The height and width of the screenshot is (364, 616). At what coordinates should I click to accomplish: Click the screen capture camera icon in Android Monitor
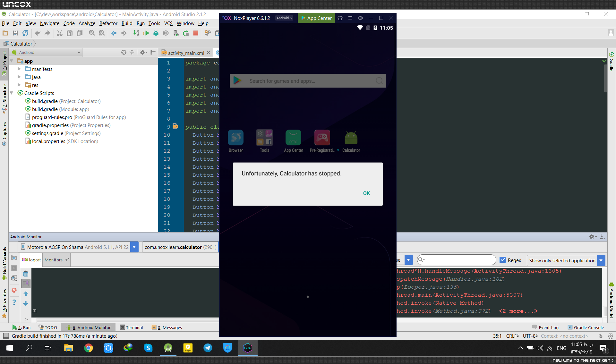[x=14, y=258]
